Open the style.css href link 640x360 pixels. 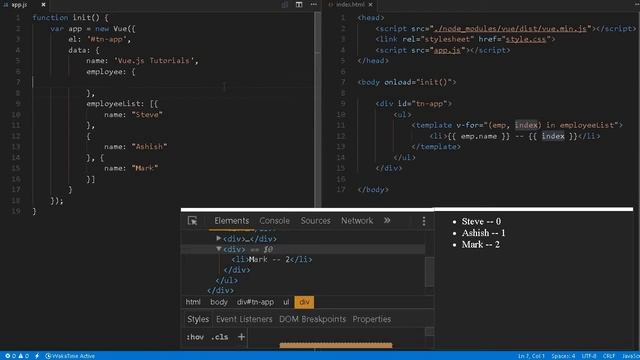tap(526, 39)
